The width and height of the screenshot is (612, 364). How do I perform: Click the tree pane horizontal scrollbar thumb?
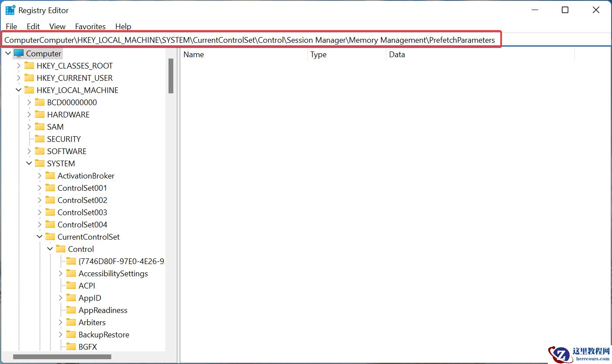pyautogui.click(x=62, y=357)
